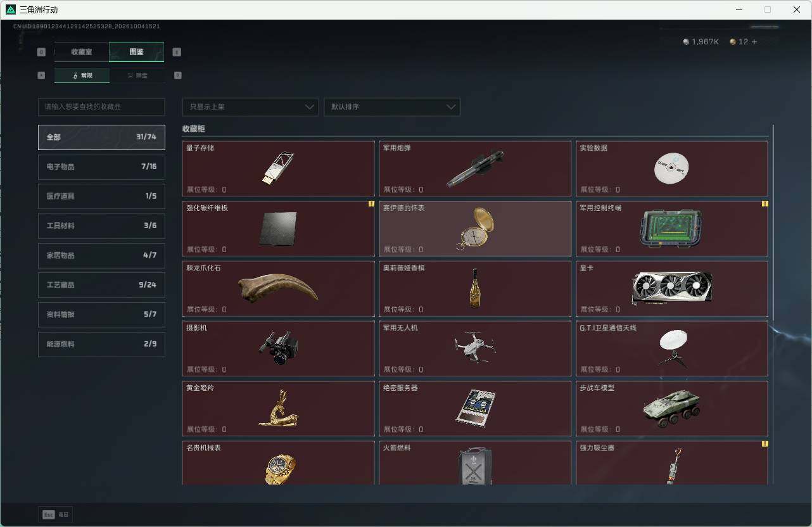The width and height of the screenshot is (812, 527).
Task: Click the silver coin currency icon
Action: coord(686,42)
